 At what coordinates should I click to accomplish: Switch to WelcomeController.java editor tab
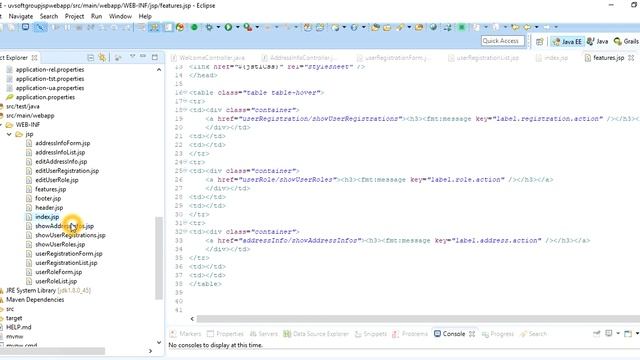[208, 58]
